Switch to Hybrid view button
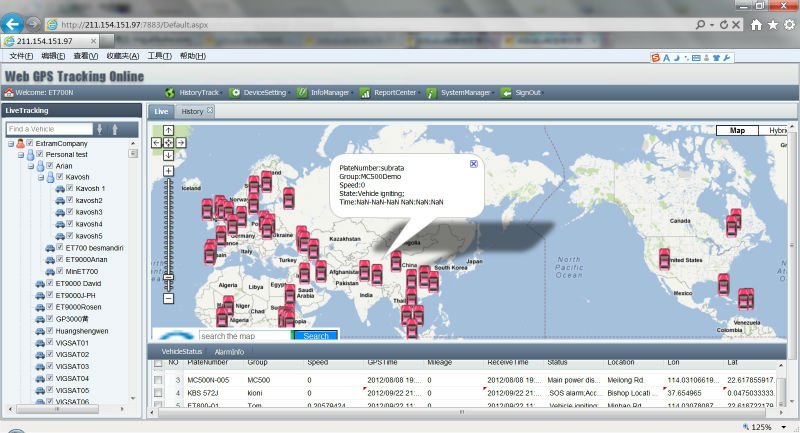800x433 pixels. pos(772,131)
